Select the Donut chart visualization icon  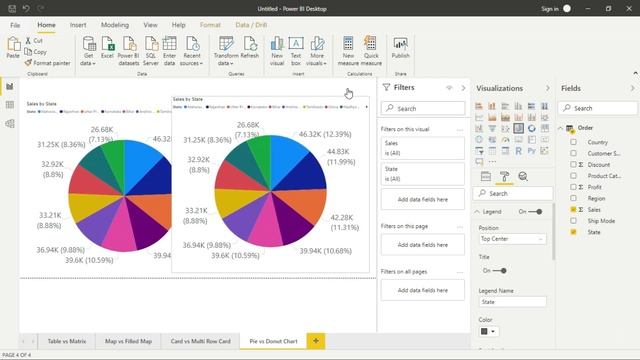coord(531,128)
